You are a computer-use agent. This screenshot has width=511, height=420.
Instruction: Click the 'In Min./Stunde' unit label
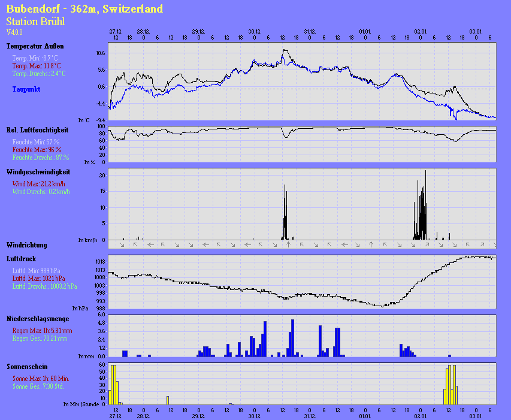click(x=81, y=404)
